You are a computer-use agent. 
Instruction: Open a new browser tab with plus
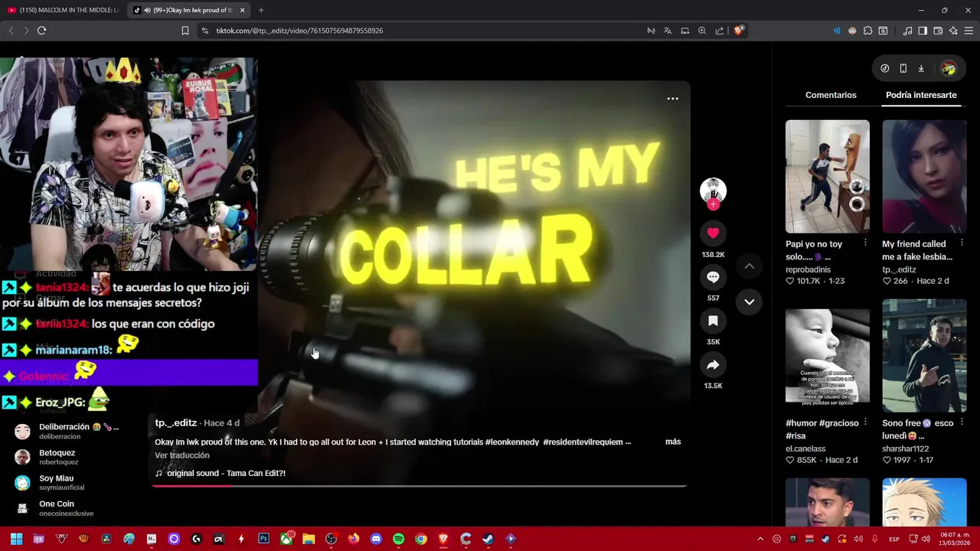(261, 10)
